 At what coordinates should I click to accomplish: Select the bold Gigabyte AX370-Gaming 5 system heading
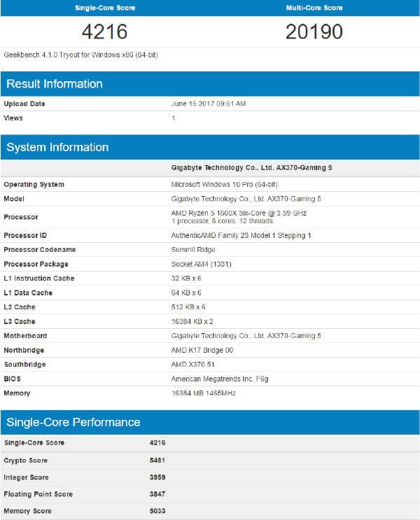(251, 168)
